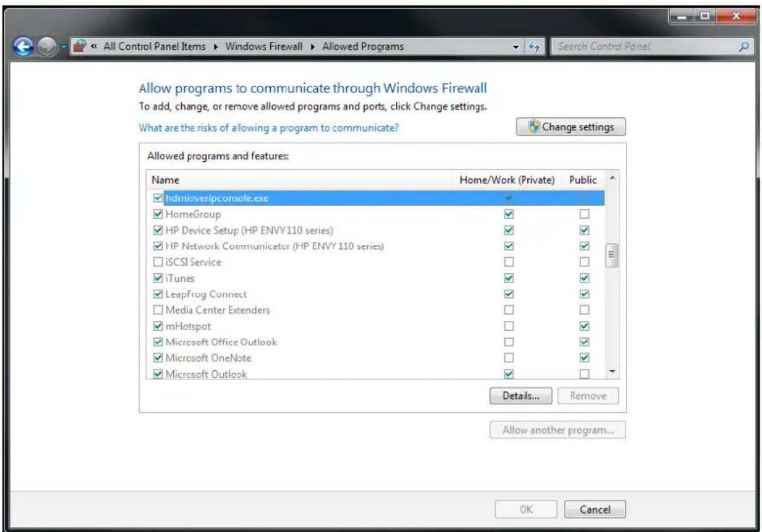Open the address bar history dropdown arrow
This screenshot has height=532, width=762.
click(515, 47)
